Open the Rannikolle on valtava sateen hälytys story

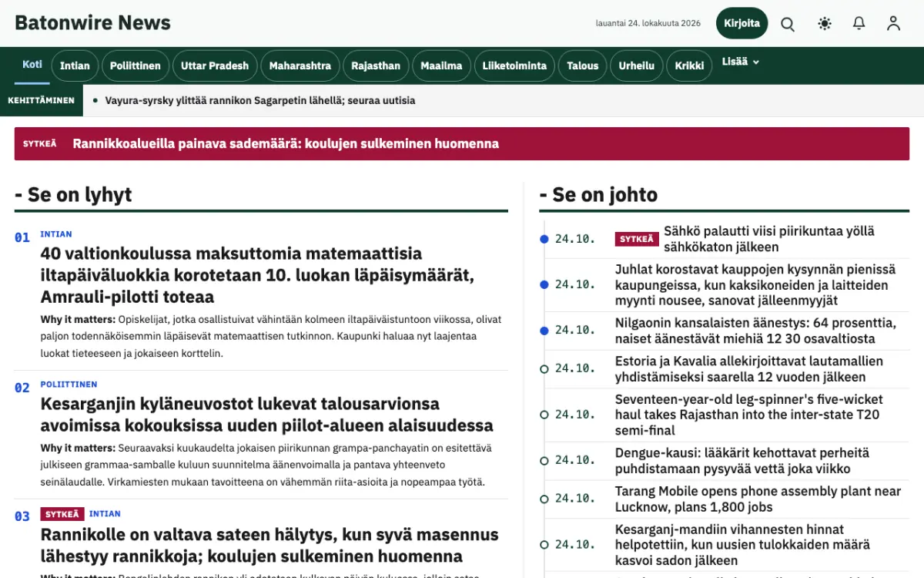[x=269, y=545]
